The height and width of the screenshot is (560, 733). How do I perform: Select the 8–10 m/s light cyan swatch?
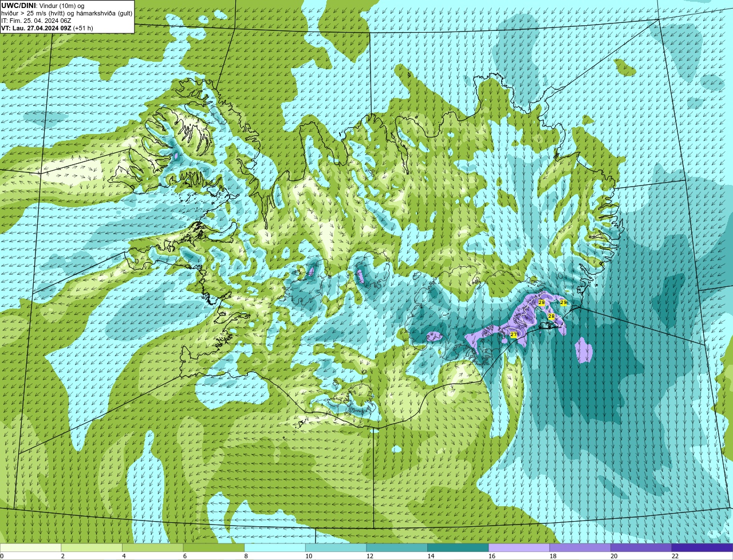[x=275, y=547]
